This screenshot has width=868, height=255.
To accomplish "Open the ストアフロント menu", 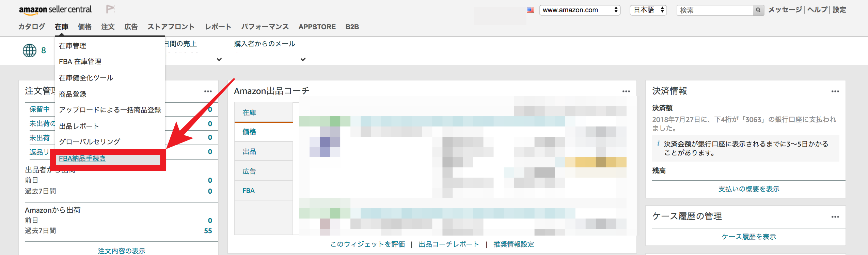I will coord(171,27).
